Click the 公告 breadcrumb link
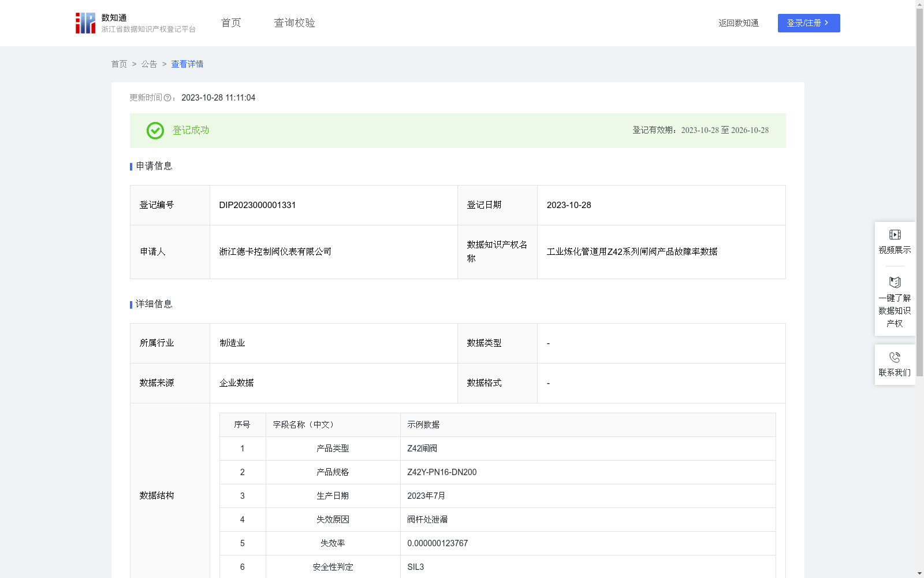 coord(149,64)
